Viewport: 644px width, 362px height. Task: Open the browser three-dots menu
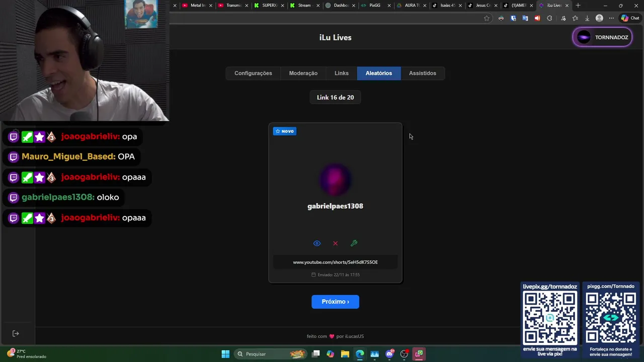(x=612, y=18)
